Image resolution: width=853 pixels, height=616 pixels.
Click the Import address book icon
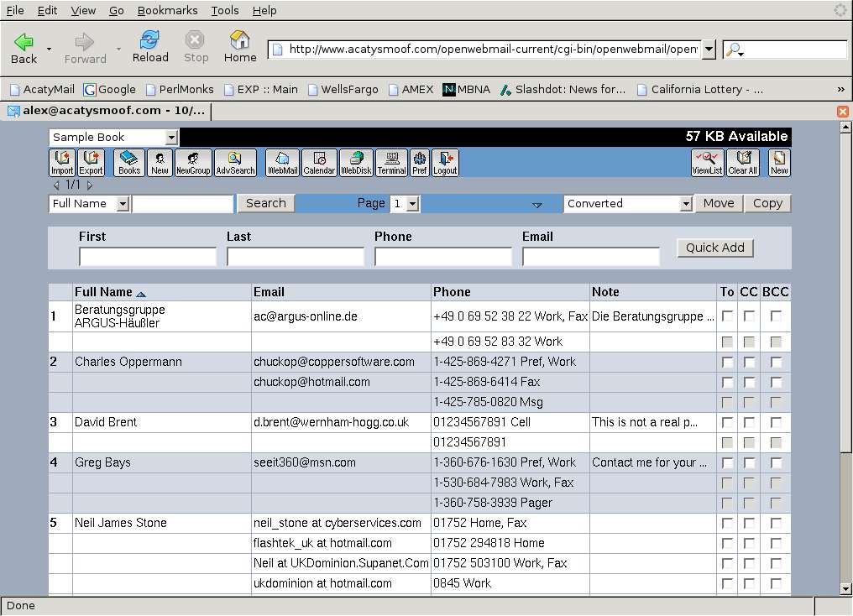(x=62, y=163)
